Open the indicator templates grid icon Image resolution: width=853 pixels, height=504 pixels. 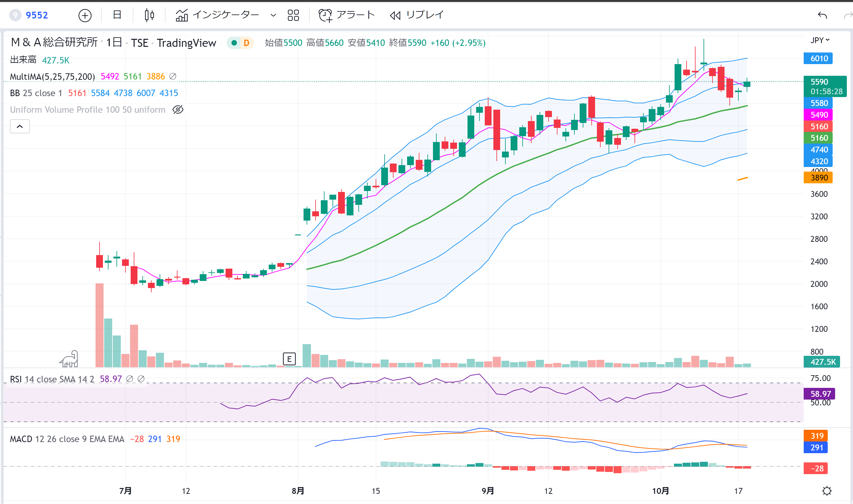coord(293,15)
